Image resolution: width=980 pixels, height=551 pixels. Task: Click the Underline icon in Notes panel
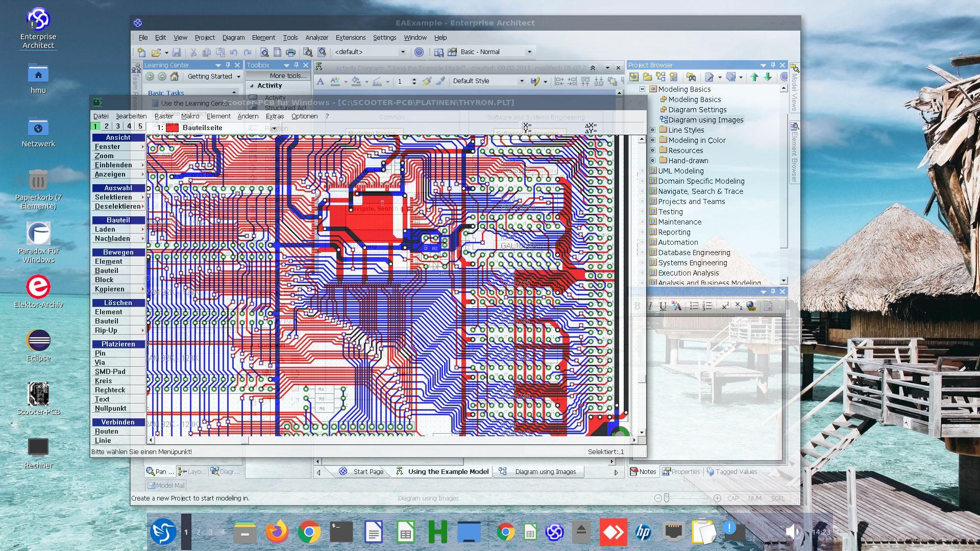coord(663,306)
